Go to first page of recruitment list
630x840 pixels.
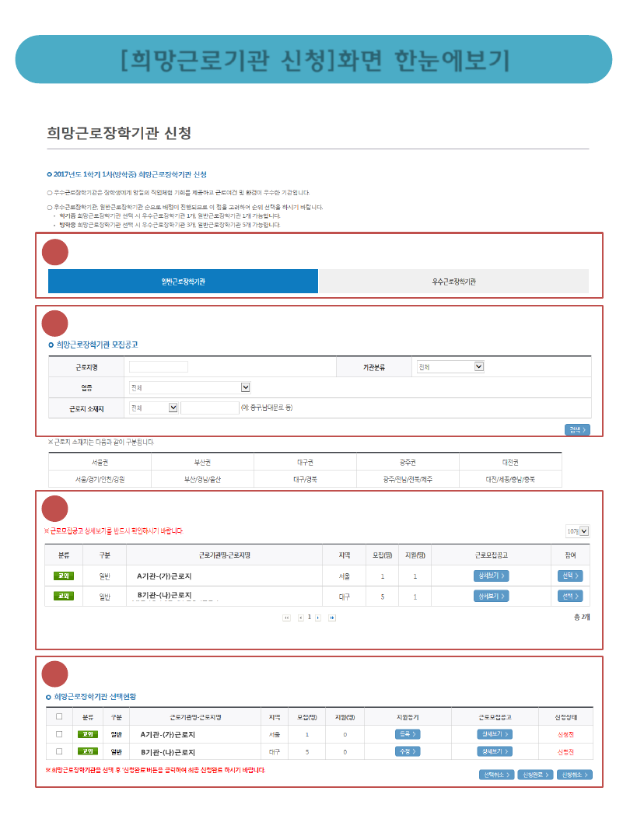coord(286,618)
